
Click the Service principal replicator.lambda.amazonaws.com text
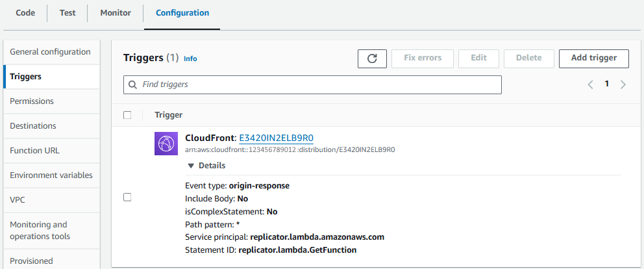(x=317, y=237)
